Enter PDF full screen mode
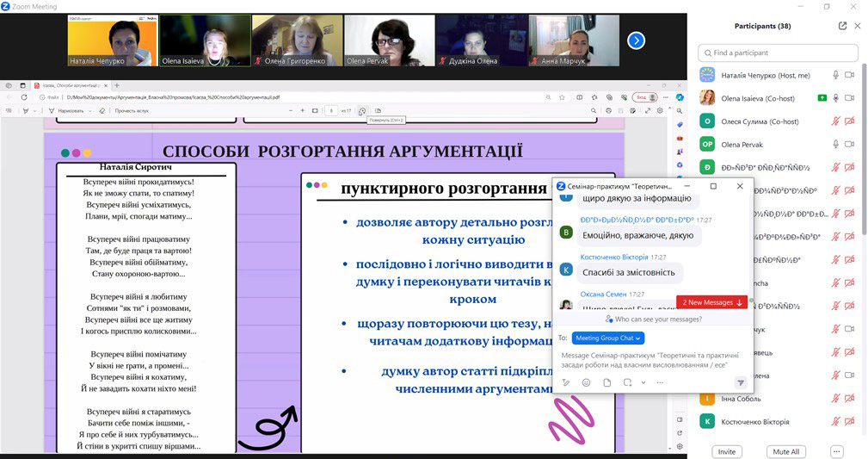Screen dimensions: 868x459 [x=647, y=111]
